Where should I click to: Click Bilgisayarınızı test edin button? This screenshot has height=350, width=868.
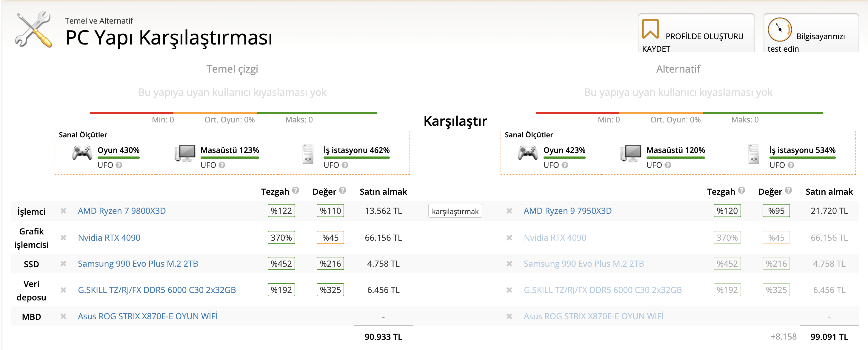coord(811,33)
